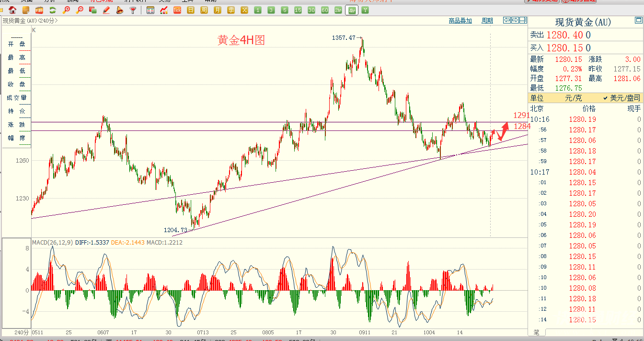Viewport: 644px width, 341px height.
Task: Maximize the 现货黄金(AU) quote panel
Action: pyautogui.click(x=638, y=21)
